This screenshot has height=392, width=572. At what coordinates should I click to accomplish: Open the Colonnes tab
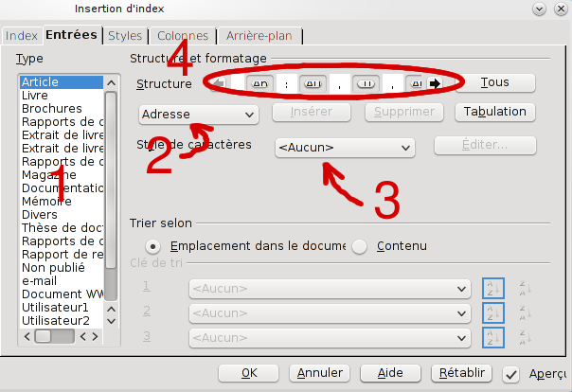coord(183,36)
